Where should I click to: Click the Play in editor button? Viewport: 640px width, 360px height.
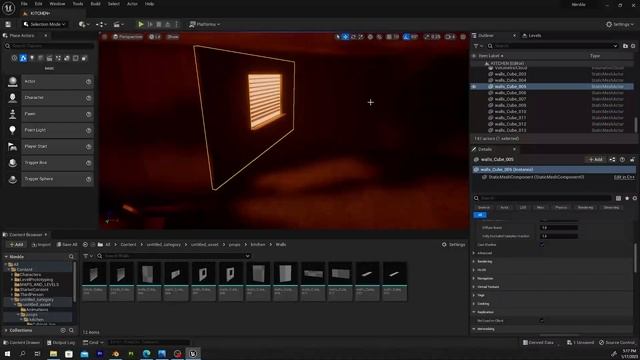[141, 24]
